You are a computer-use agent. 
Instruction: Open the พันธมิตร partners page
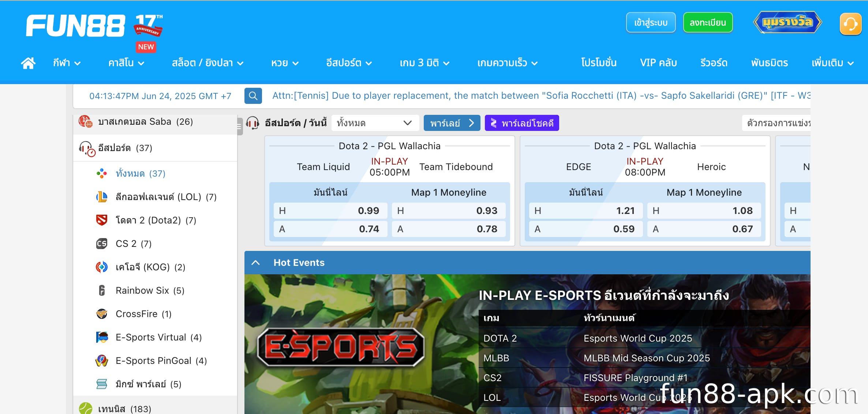tap(769, 63)
